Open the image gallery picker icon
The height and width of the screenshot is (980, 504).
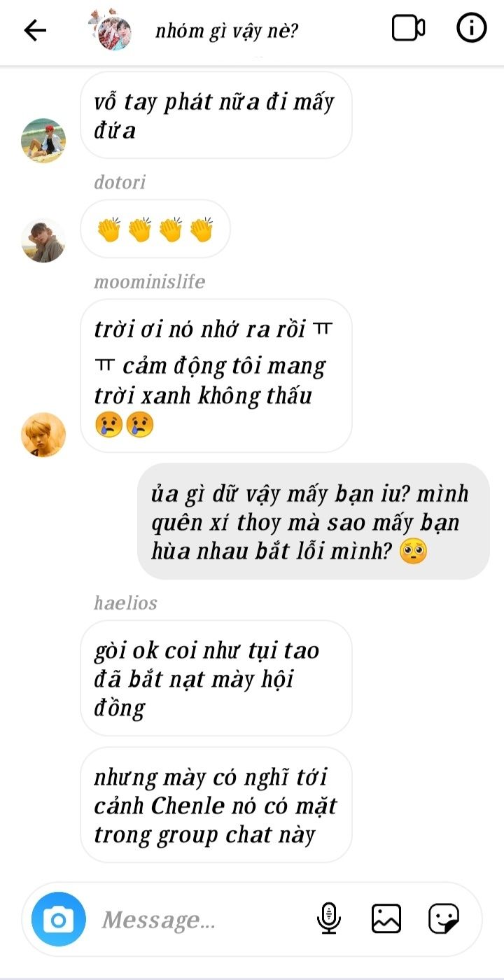[x=386, y=918]
